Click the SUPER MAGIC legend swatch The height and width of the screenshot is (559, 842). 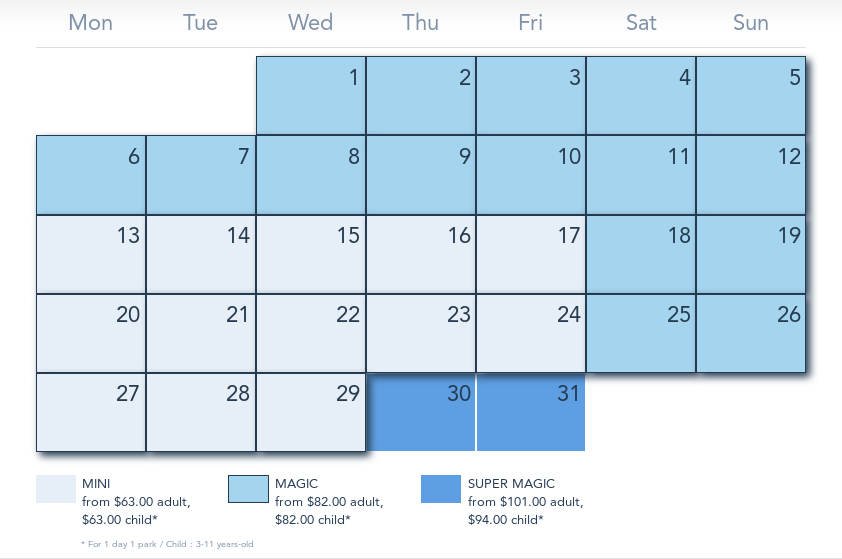pos(441,489)
